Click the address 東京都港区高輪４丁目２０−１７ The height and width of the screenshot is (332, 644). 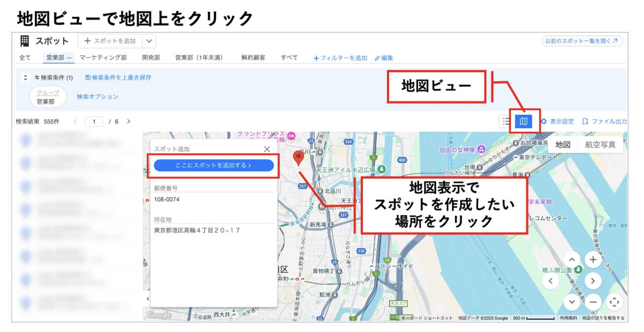tap(197, 230)
